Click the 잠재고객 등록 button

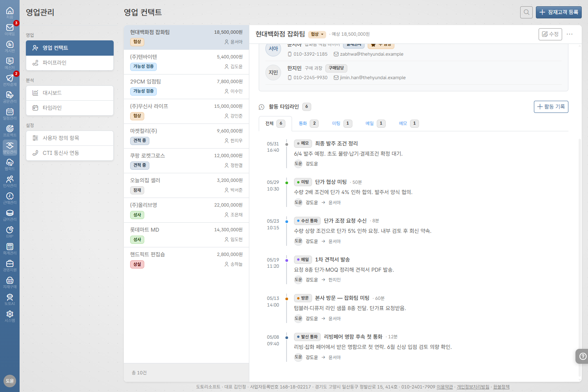(559, 12)
